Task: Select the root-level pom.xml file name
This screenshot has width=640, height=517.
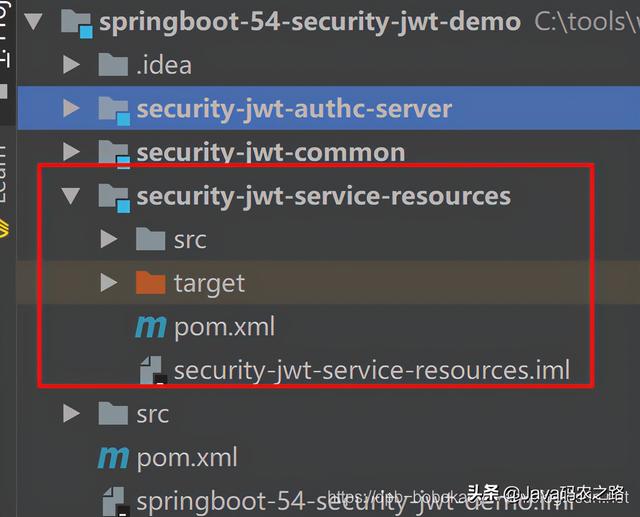Action: pyautogui.click(x=187, y=458)
